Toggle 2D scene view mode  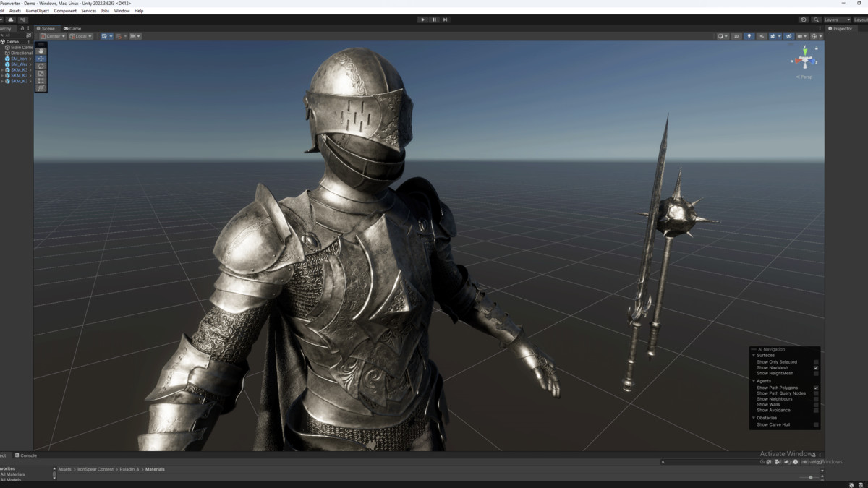[x=736, y=36]
